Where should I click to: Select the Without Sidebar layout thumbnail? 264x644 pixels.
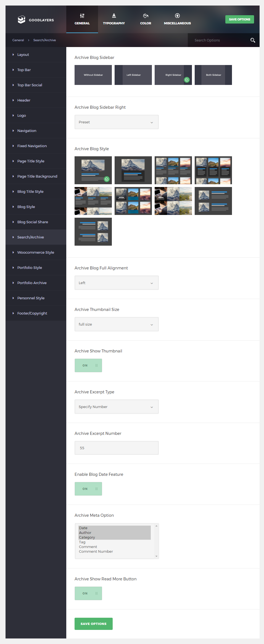pyautogui.click(x=93, y=75)
